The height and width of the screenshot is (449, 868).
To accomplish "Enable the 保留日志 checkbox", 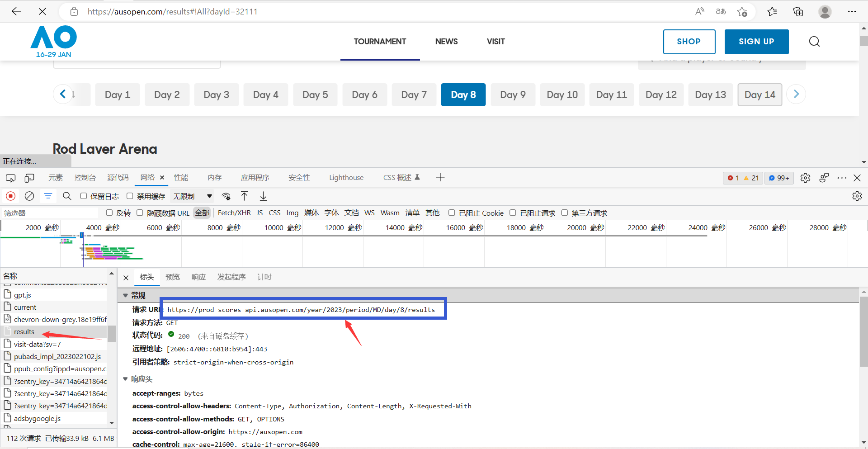I will 84,196.
